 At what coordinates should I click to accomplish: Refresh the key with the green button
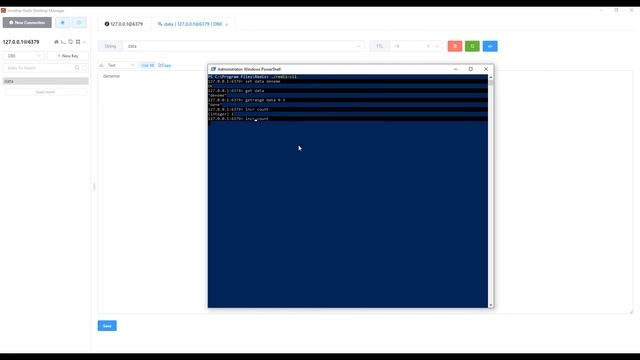point(472,46)
